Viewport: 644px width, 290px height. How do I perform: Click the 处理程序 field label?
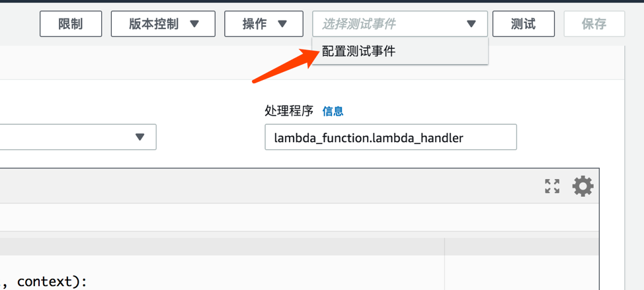289,111
